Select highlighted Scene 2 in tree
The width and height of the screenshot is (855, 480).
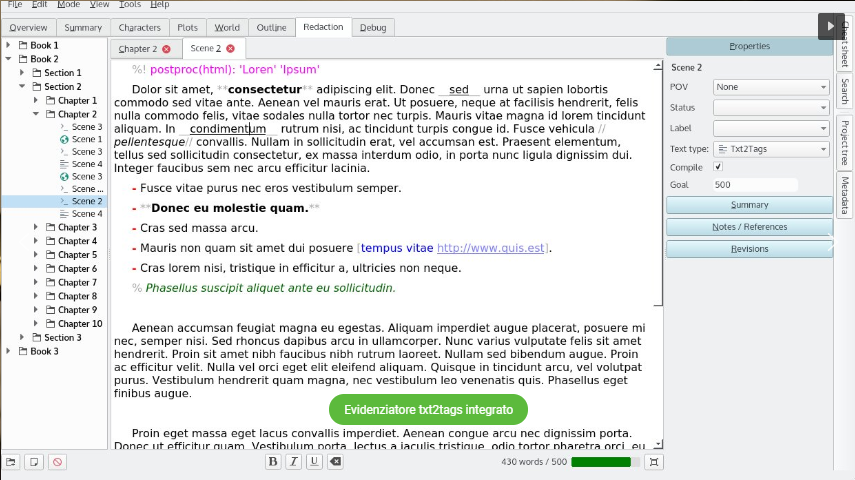55,201
